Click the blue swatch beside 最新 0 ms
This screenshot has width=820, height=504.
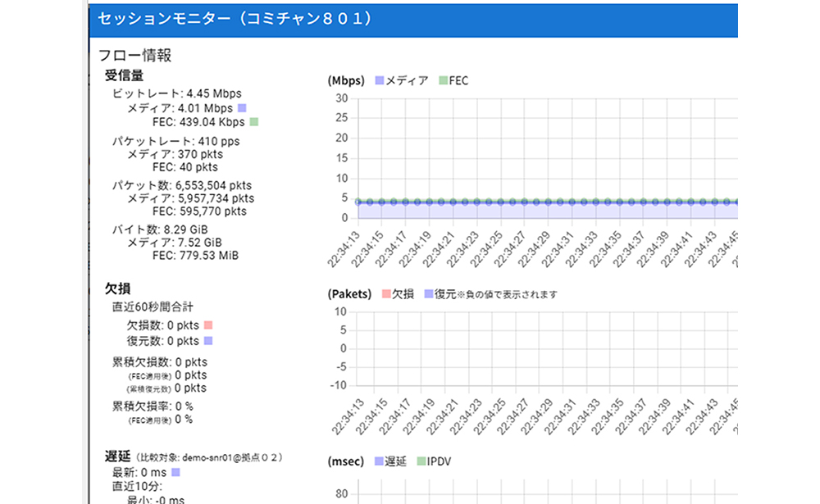(x=175, y=473)
